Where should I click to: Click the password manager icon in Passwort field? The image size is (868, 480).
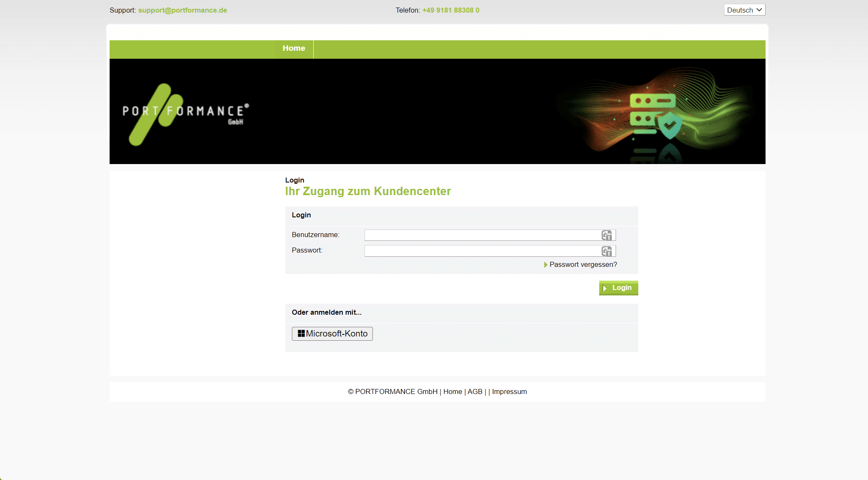[x=606, y=251]
